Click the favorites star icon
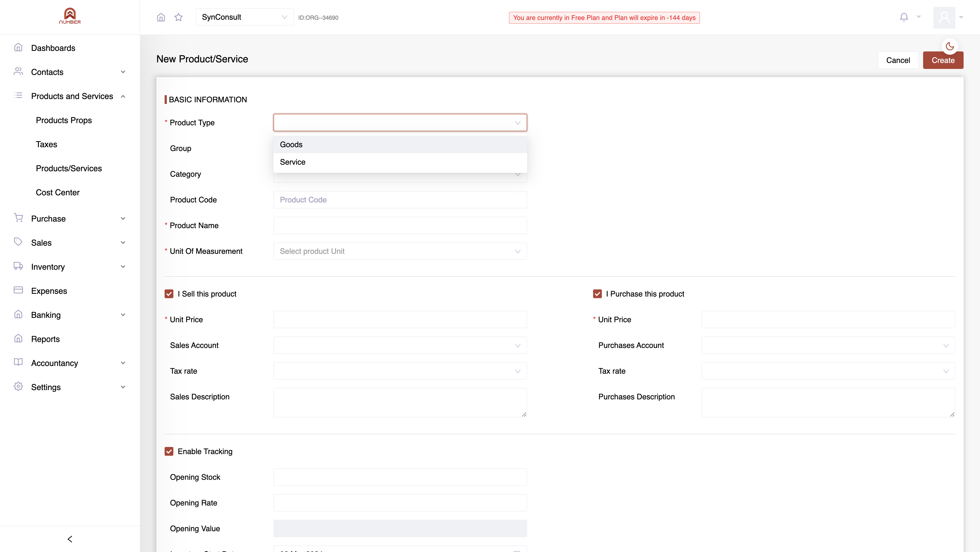 (179, 17)
